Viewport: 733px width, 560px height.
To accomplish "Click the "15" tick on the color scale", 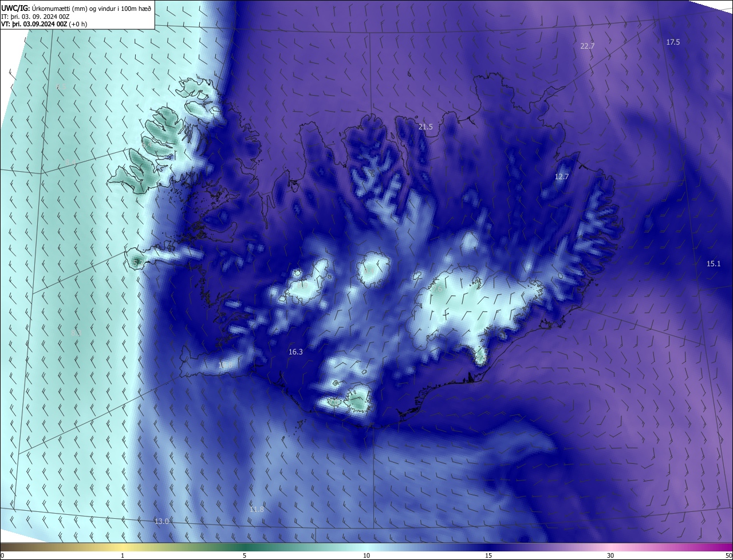I will [488, 555].
